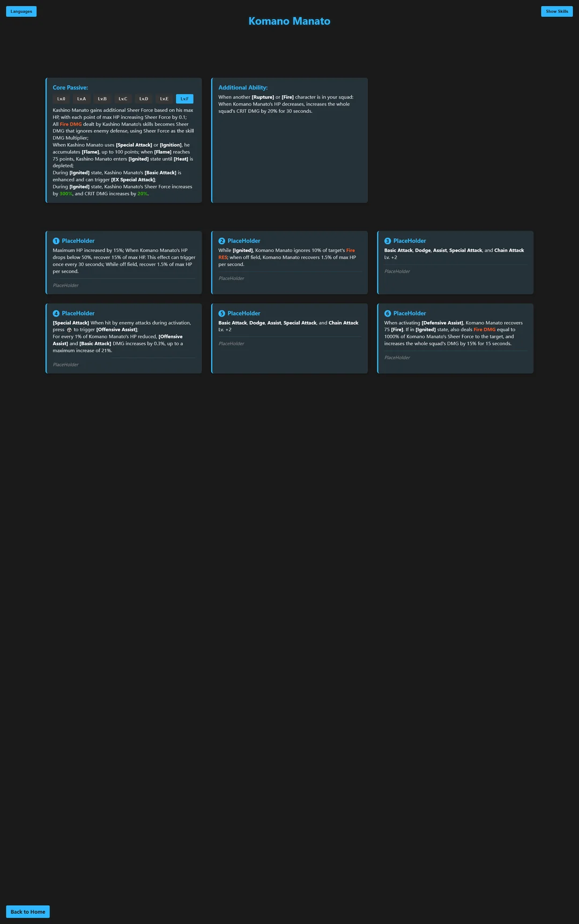579x924 pixels.
Task: Click the number 3 circle icon
Action: pyautogui.click(x=388, y=241)
